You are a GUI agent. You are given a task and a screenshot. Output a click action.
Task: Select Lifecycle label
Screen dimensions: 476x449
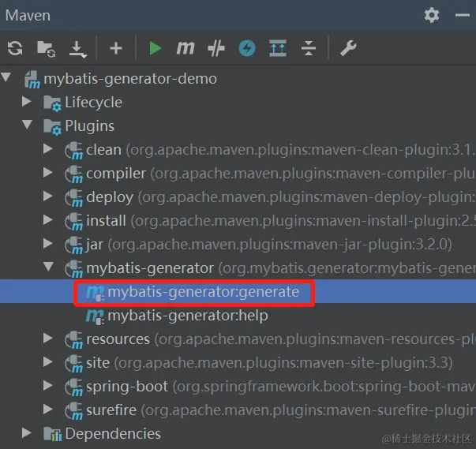(x=93, y=103)
